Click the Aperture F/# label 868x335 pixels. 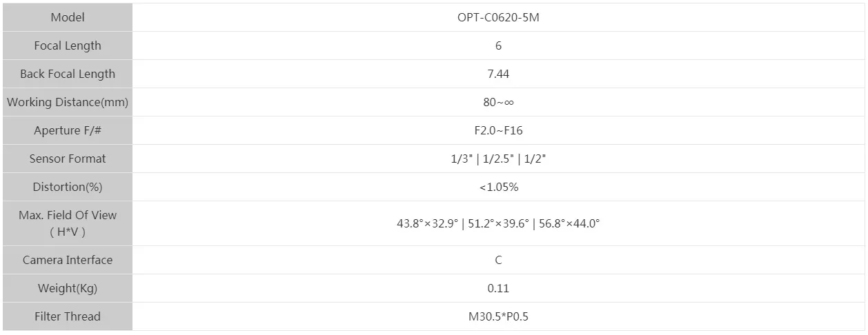68,130
